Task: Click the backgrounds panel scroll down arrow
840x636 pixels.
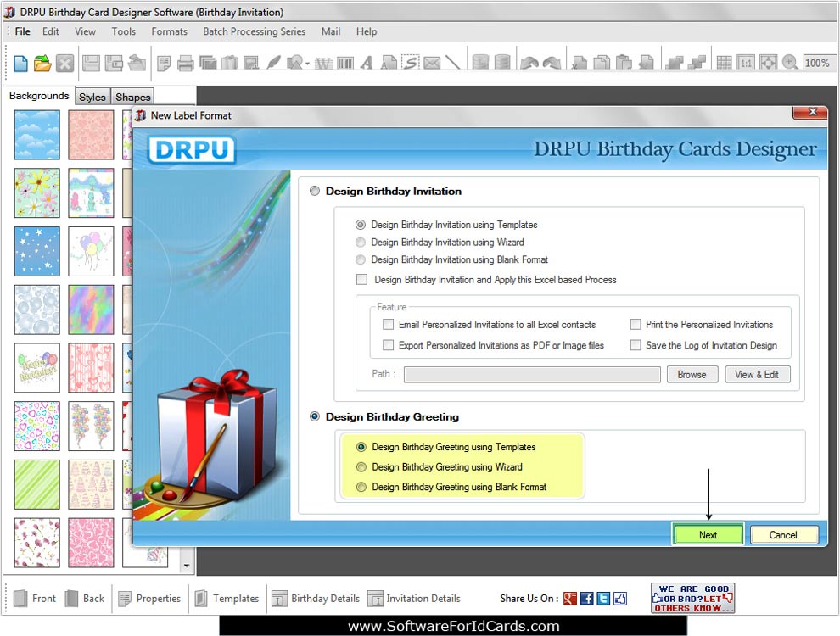Action: click(187, 566)
